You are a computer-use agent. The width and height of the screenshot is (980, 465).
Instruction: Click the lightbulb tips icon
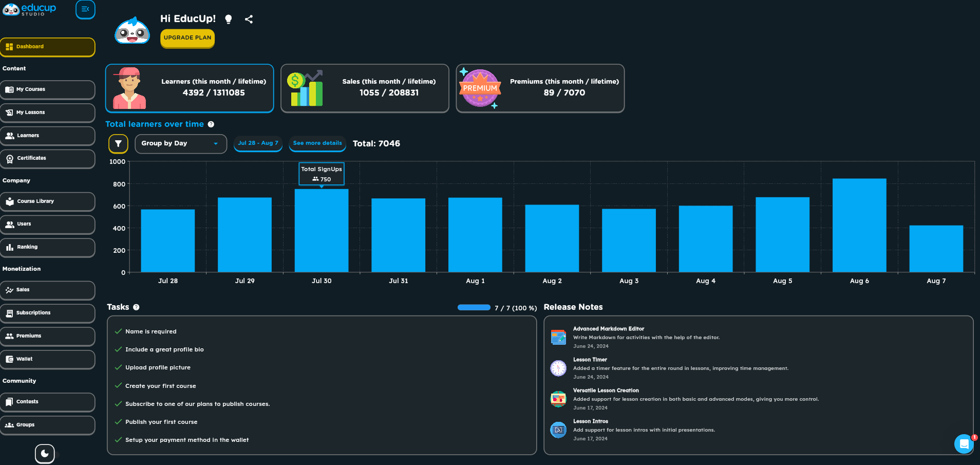click(229, 19)
